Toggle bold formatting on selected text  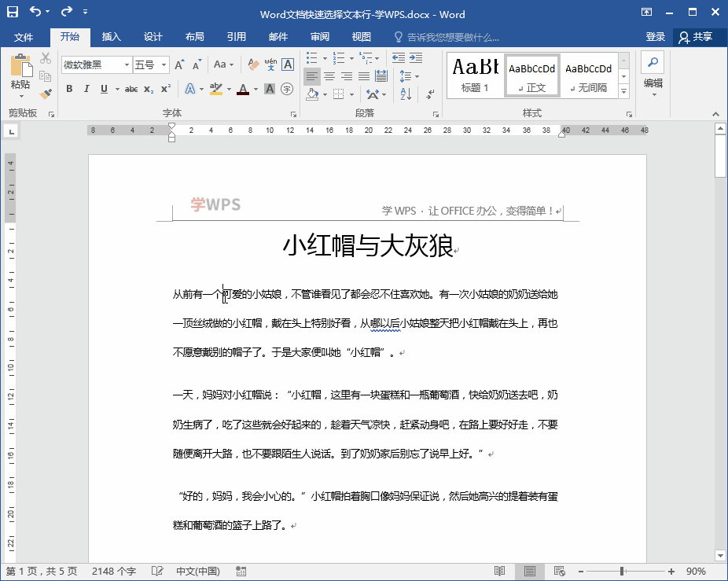pyautogui.click(x=70, y=88)
